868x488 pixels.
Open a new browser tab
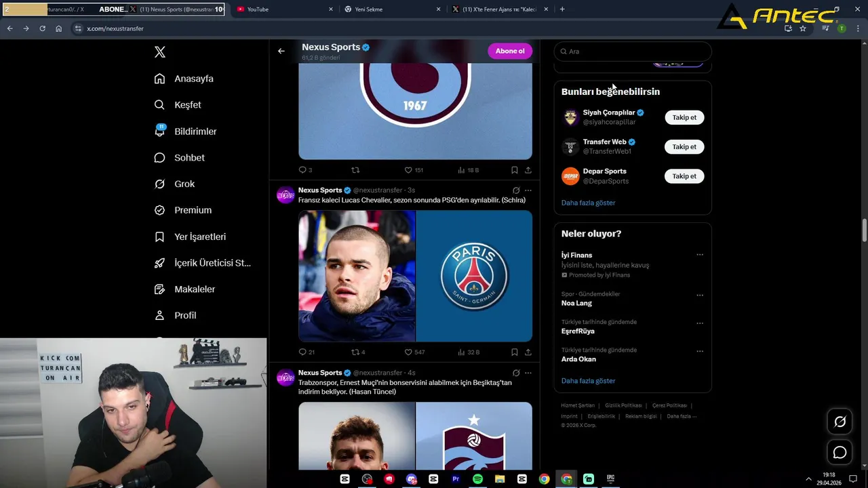tap(562, 9)
